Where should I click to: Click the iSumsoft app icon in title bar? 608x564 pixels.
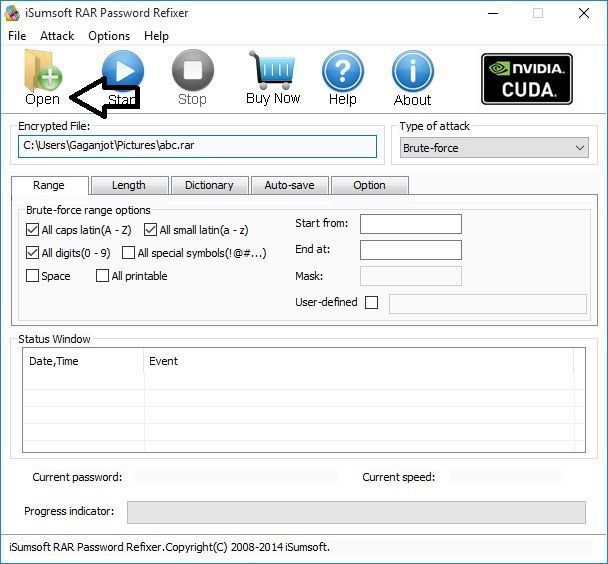[12, 13]
